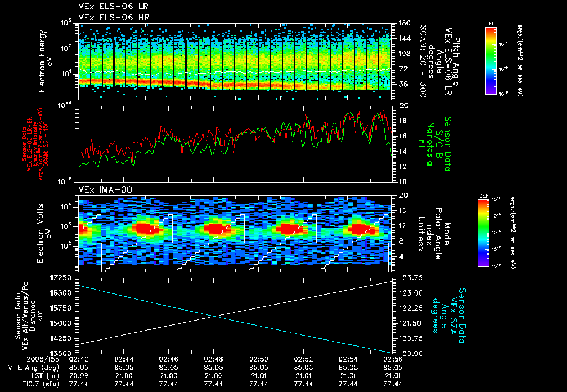Click the 14250 altitude axis tick
567x392 pixels.
tap(61, 338)
